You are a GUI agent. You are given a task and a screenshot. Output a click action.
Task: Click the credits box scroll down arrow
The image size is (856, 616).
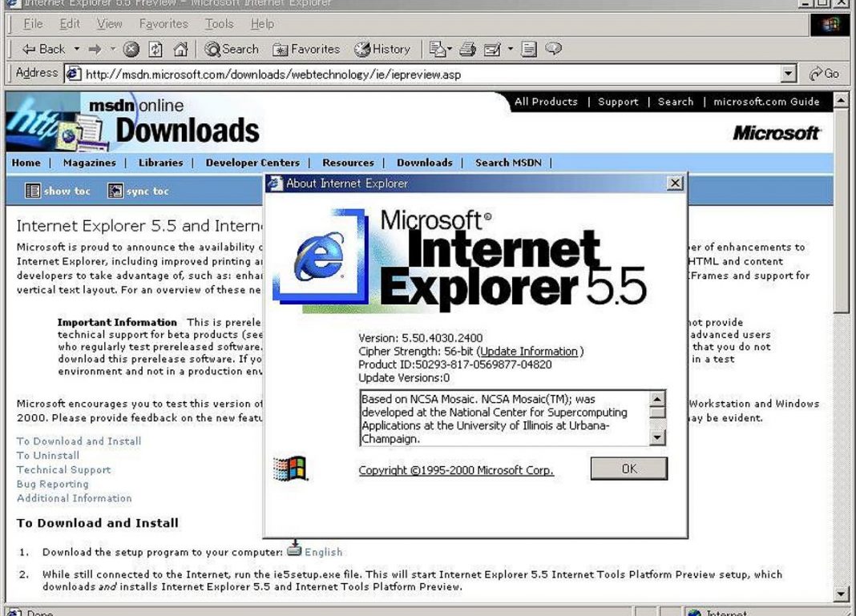[657, 437]
